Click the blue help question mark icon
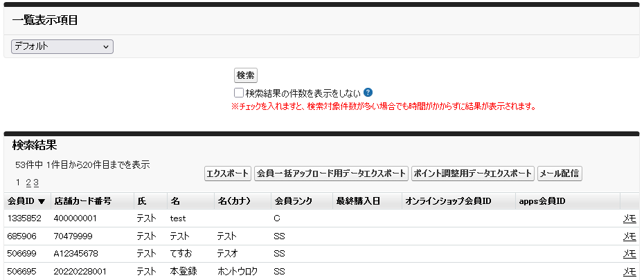 (368, 93)
